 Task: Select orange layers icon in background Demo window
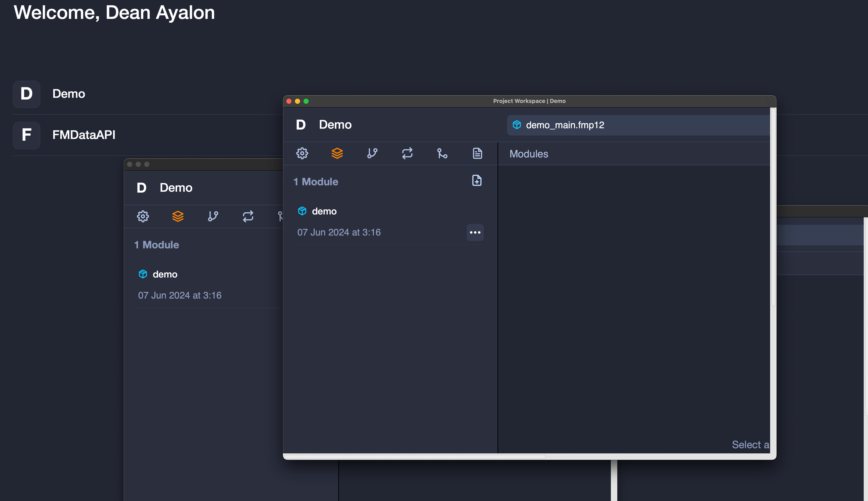pyautogui.click(x=178, y=216)
